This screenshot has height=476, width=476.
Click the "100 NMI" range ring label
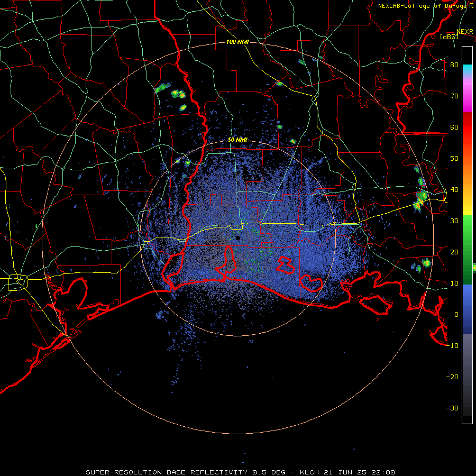click(x=237, y=42)
